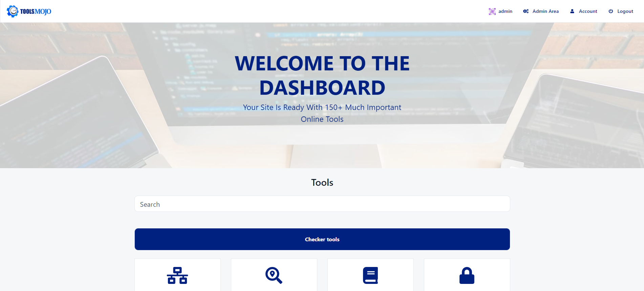The width and height of the screenshot is (644, 291).
Task: Click the cogs icon beside Admin Area
Action: click(x=525, y=11)
